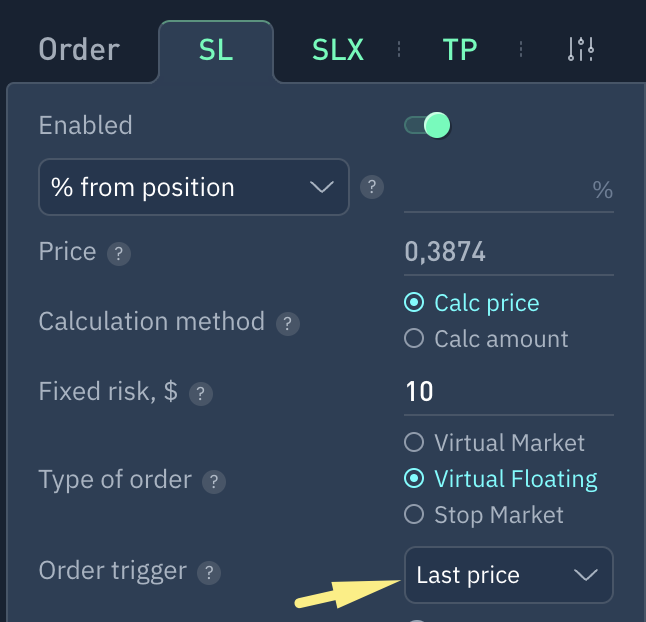Viewport: 646px width, 622px height.
Task: Click the Fixed risk value field
Action: (508, 391)
